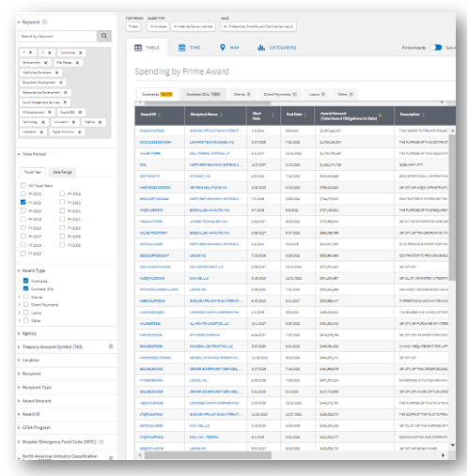
Task: Remove the Digital Solutions keyword tag
Action: [80, 132]
